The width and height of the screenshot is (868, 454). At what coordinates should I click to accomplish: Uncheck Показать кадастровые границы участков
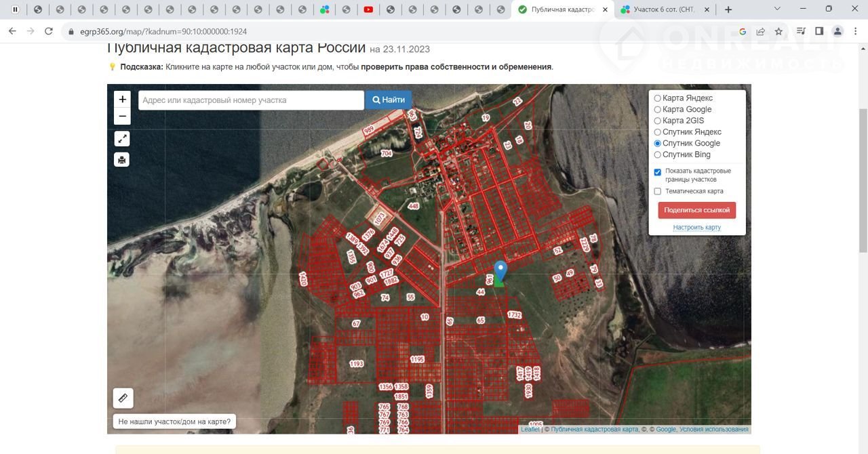tap(657, 172)
